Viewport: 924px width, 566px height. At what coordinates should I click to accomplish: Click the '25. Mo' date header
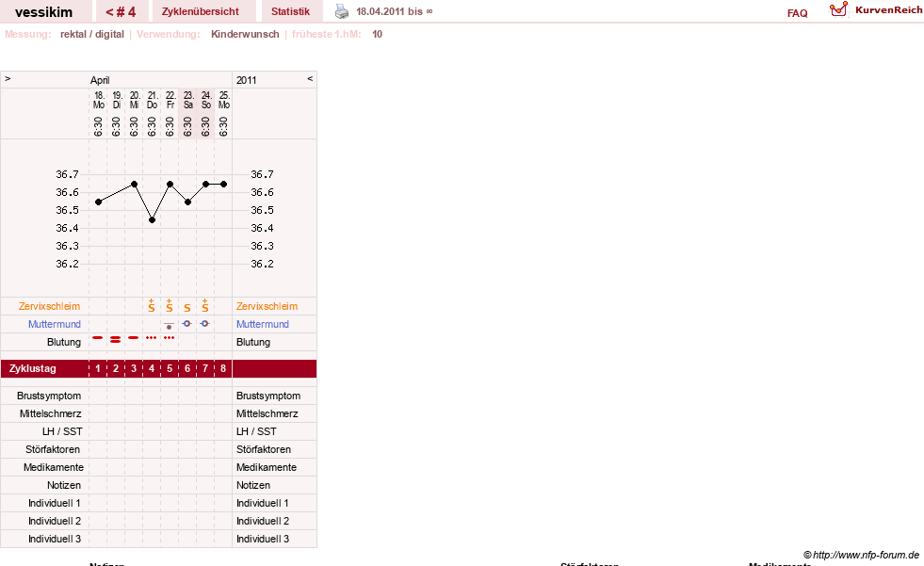coord(223,100)
